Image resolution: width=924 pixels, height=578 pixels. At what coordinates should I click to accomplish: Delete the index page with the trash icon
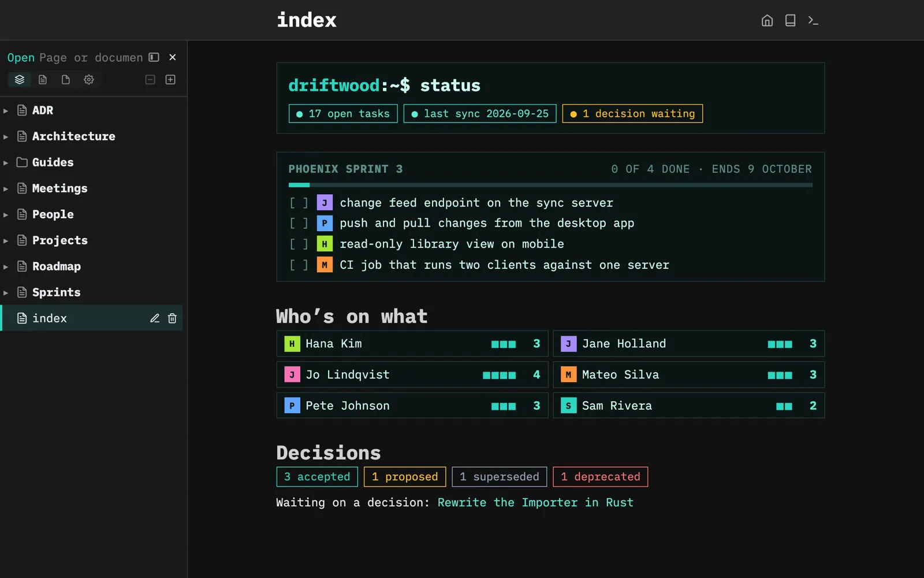[x=172, y=318]
